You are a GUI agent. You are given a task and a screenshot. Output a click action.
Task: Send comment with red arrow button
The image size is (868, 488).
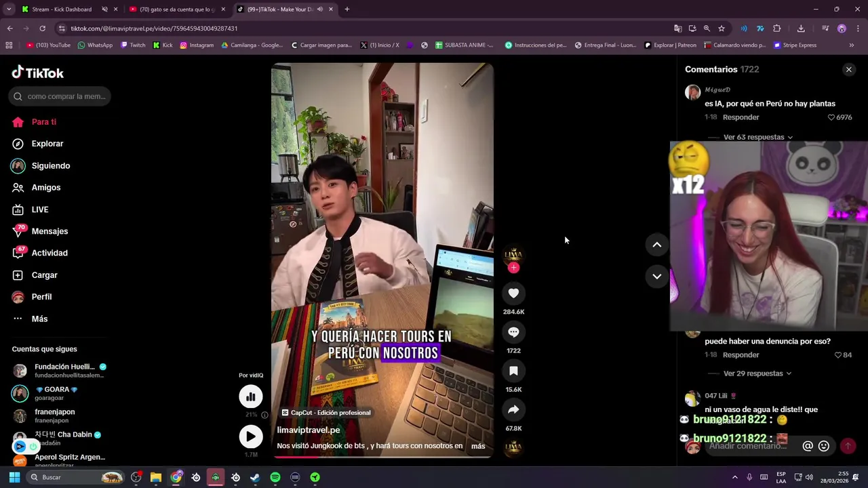click(x=848, y=446)
